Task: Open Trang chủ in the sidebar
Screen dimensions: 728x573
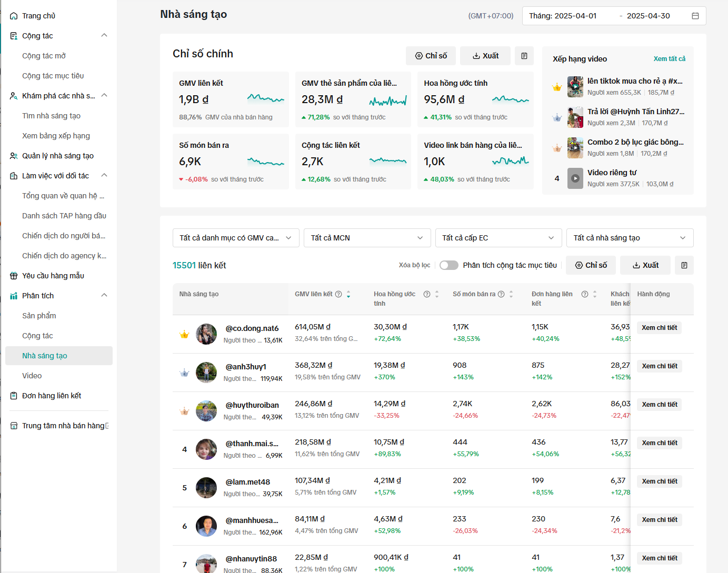Action: pyautogui.click(x=38, y=16)
